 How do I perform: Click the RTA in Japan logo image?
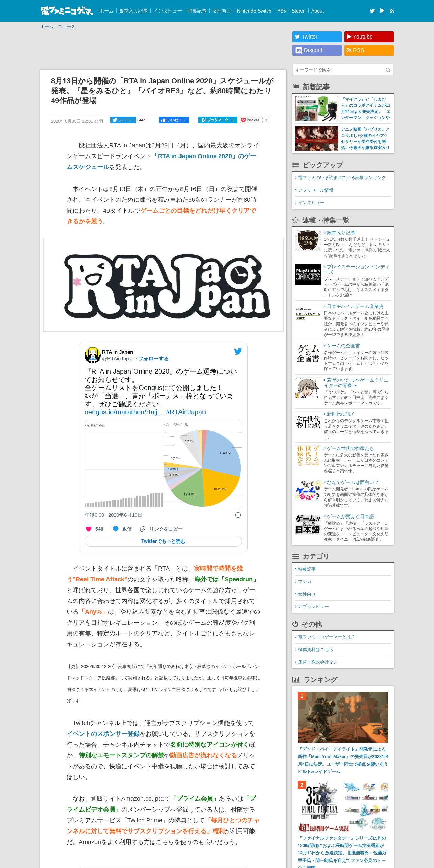163,285
